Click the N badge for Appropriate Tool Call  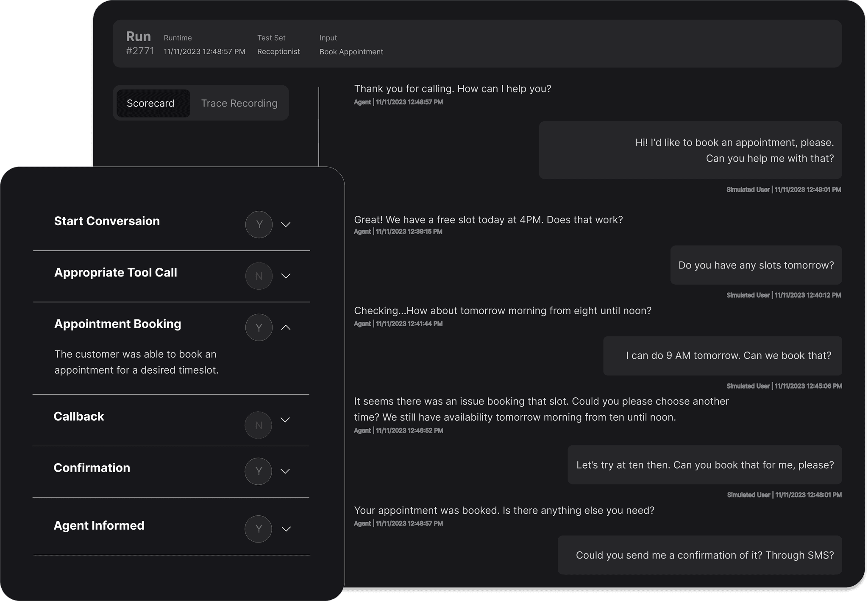click(x=259, y=276)
